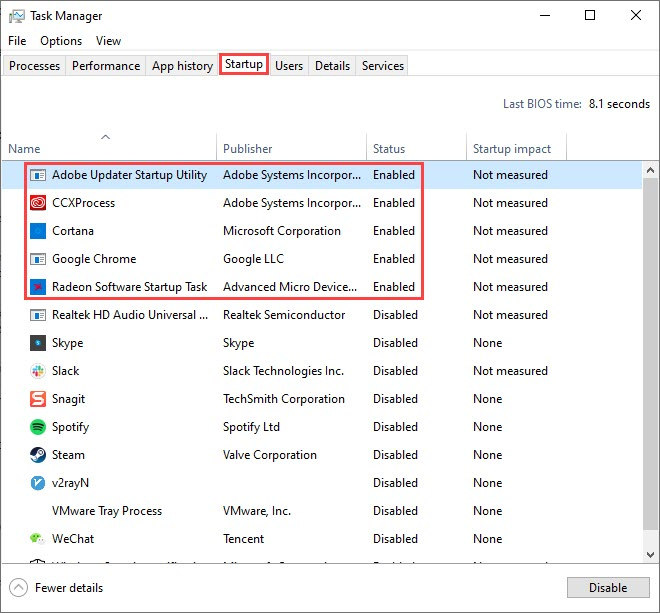Viewport: 660px width, 613px height.
Task: Click Spotify Ltd publisher cell
Action: (x=251, y=427)
